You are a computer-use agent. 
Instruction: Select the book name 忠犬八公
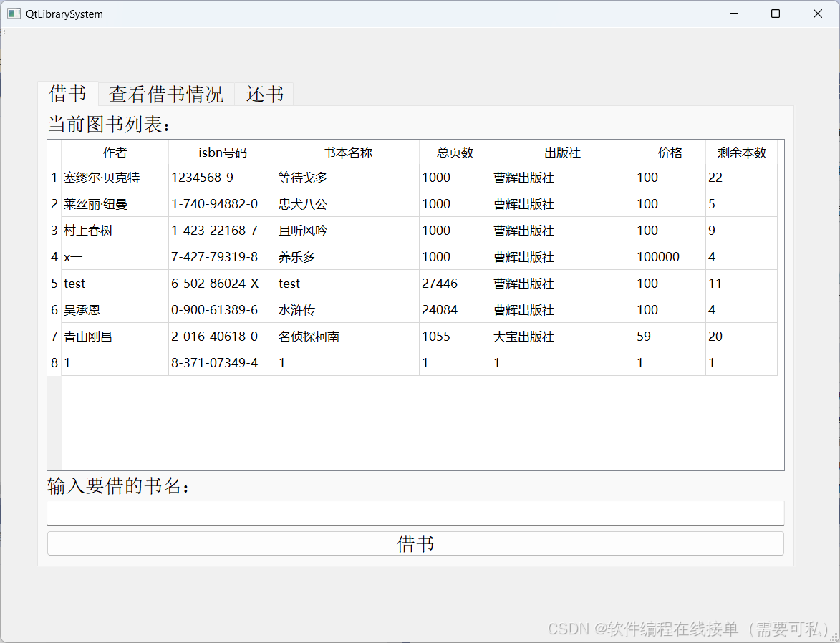click(x=348, y=203)
